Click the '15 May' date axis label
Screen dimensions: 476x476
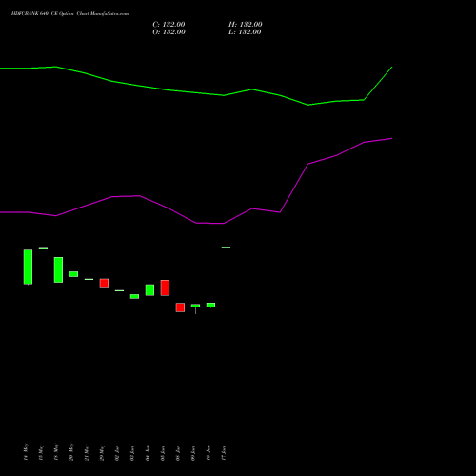[41, 452]
